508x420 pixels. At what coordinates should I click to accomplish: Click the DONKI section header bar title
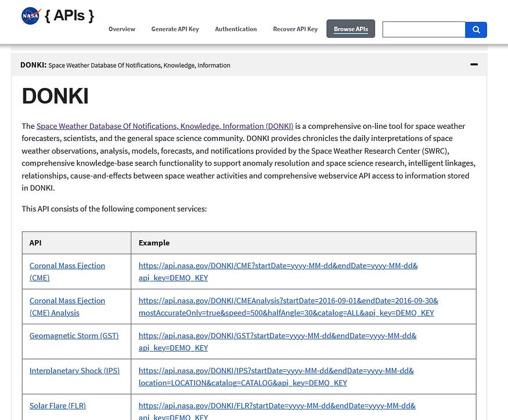click(x=125, y=65)
